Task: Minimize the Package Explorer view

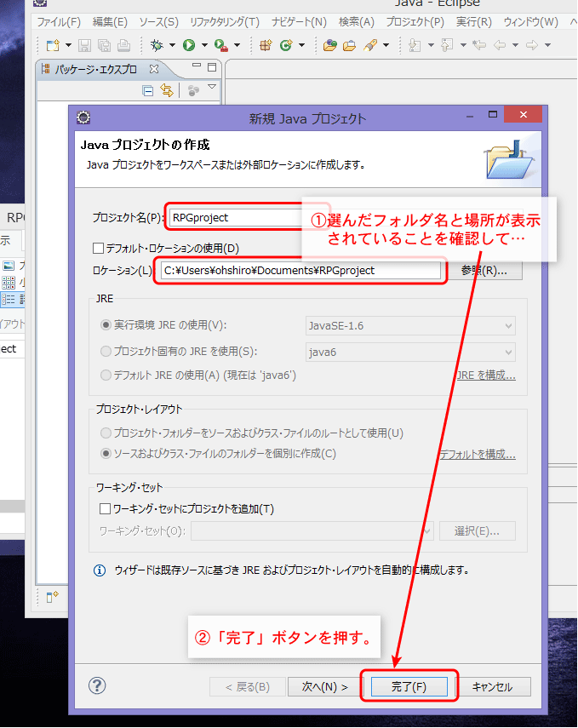Action: 197,66
